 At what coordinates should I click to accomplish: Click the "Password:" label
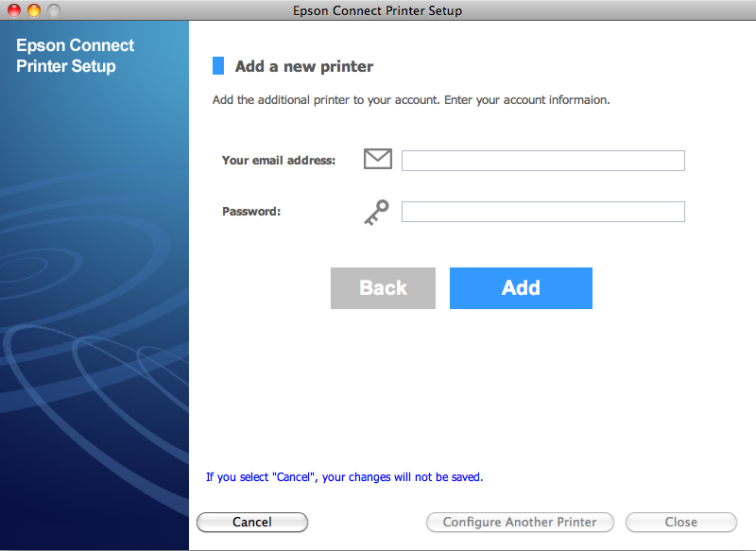[x=251, y=212]
